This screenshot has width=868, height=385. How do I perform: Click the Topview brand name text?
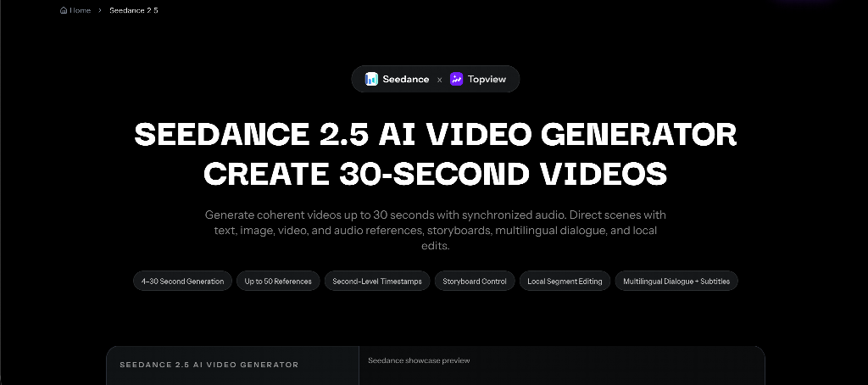point(487,79)
